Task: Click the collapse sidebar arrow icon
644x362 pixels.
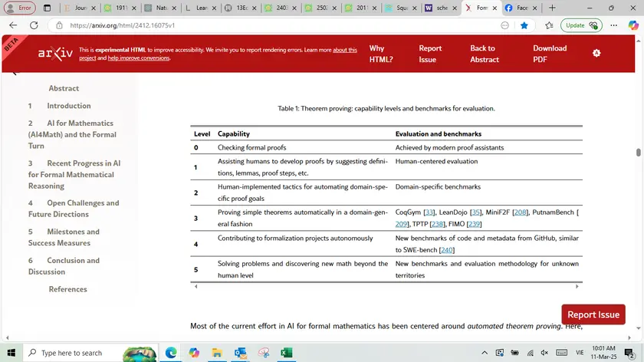Action: tap(15, 74)
